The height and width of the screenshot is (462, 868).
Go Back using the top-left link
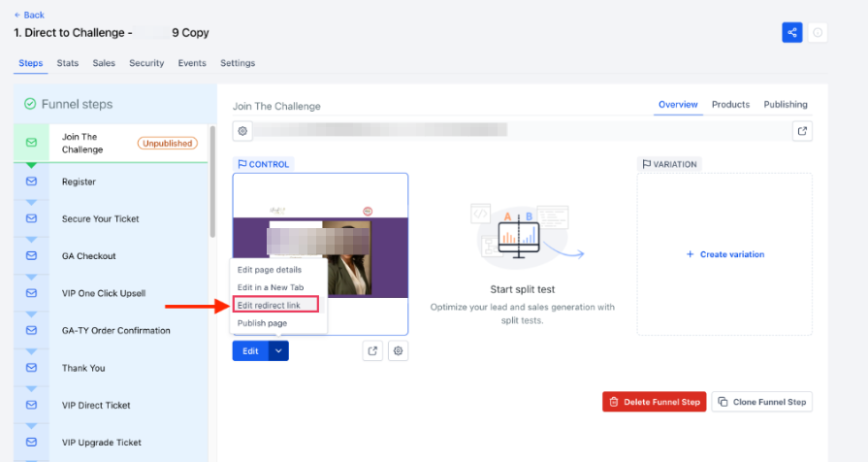point(29,15)
